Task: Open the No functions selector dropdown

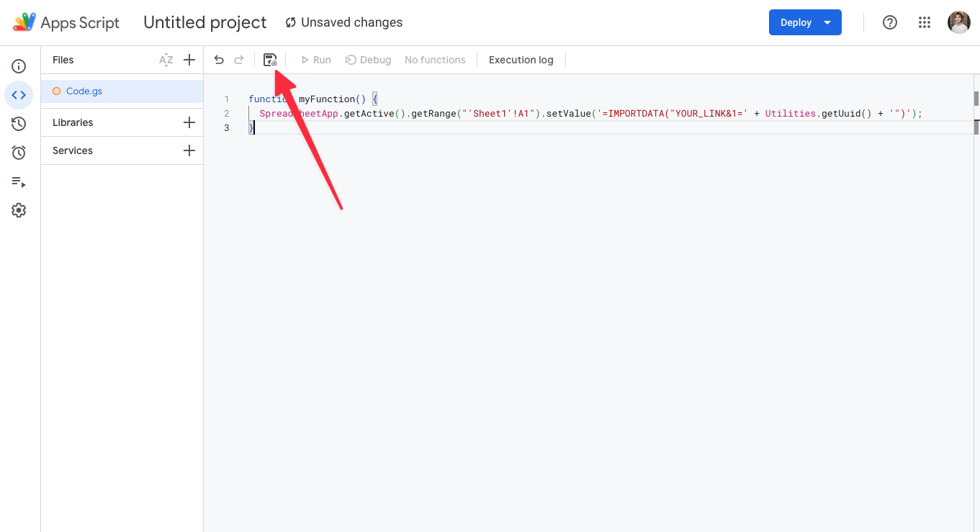Action: [435, 60]
